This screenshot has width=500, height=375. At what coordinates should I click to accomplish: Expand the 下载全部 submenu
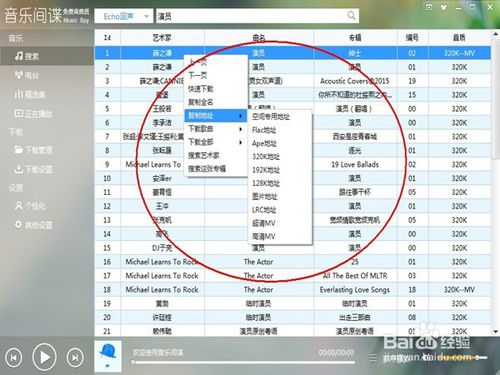tap(215, 142)
